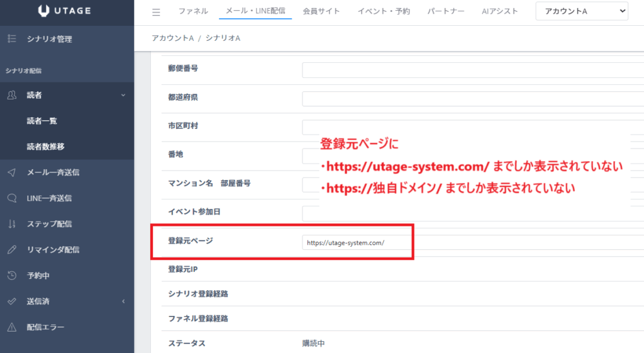
Task: Click アカウントA breadcrumb link
Action: pyautogui.click(x=172, y=38)
